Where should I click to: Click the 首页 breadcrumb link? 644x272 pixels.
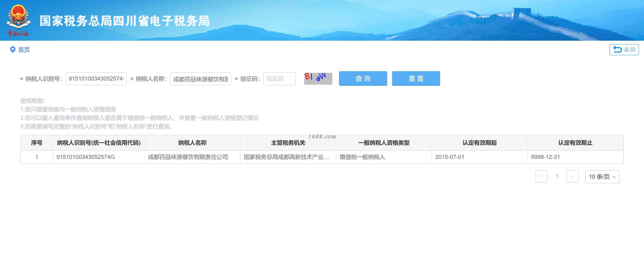(x=24, y=50)
